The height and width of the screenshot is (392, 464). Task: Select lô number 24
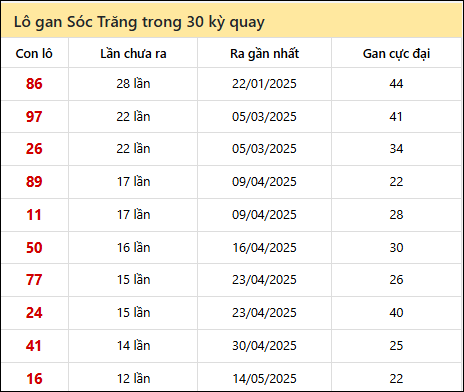[34, 313]
